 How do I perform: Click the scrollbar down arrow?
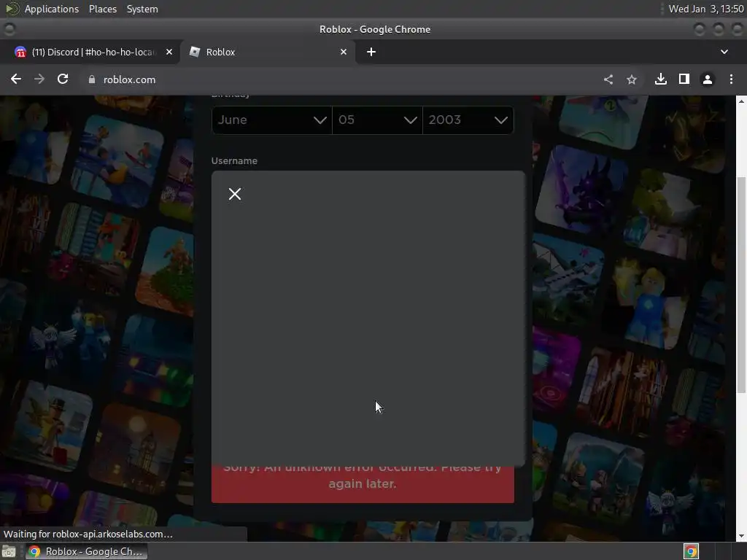pyautogui.click(x=741, y=536)
